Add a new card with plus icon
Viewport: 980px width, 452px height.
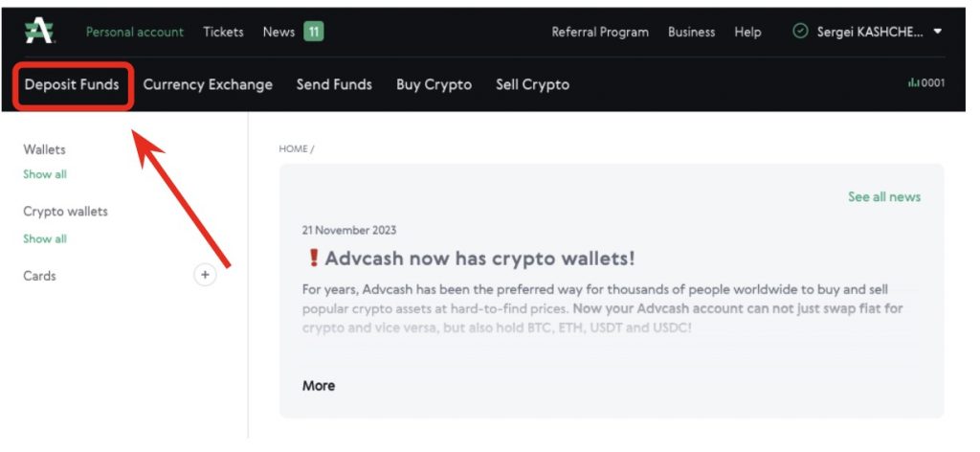205,276
